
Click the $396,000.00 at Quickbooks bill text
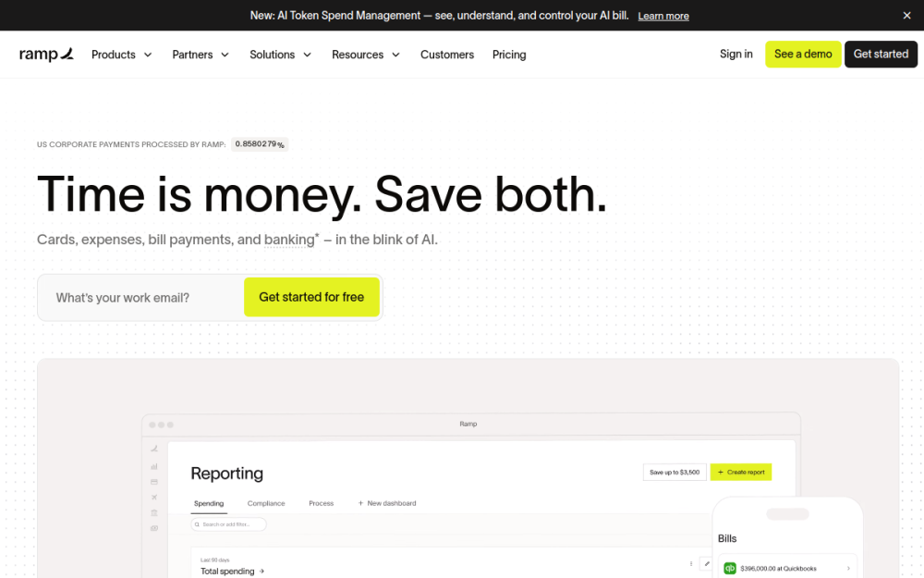click(778, 569)
